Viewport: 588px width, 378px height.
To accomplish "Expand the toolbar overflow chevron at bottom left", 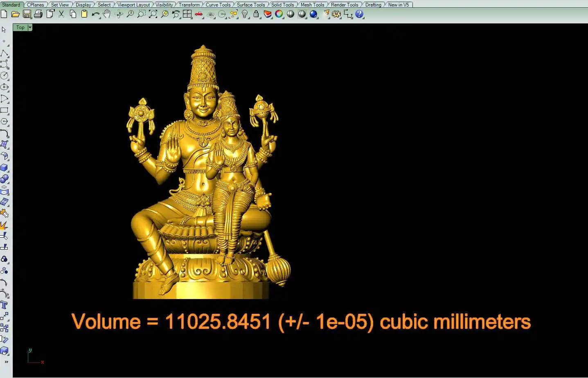I will tap(6, 362).
